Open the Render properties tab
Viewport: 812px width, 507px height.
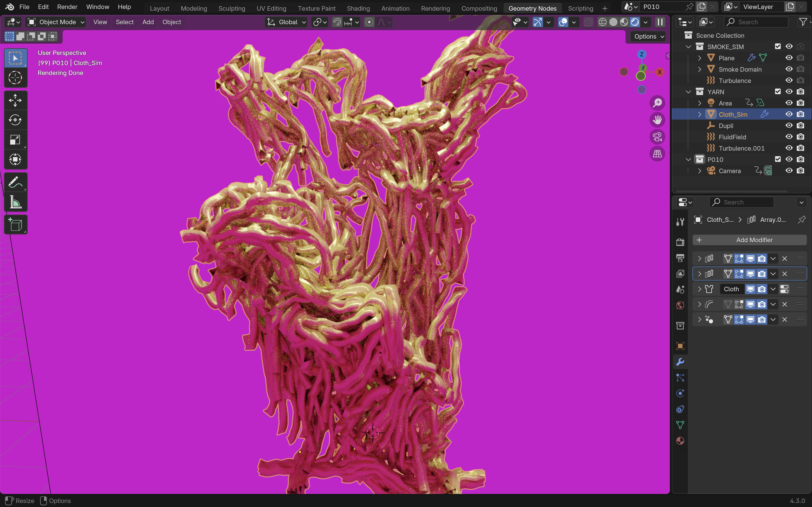click(x=680, y=242)
